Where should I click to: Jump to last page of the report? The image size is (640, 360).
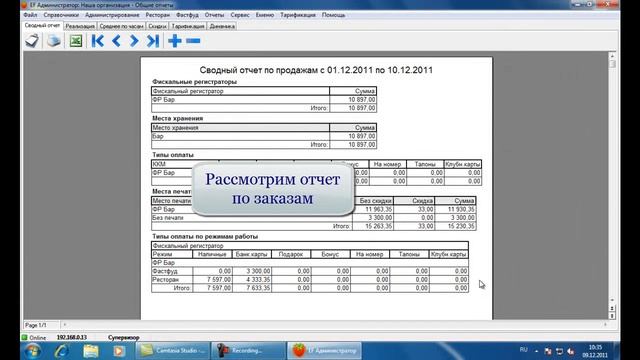pyautogui.click(x=153, y=41)
